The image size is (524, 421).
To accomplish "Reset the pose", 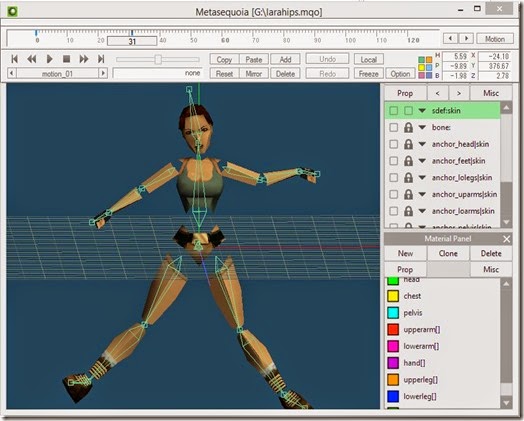I will [x=224, y=74].
